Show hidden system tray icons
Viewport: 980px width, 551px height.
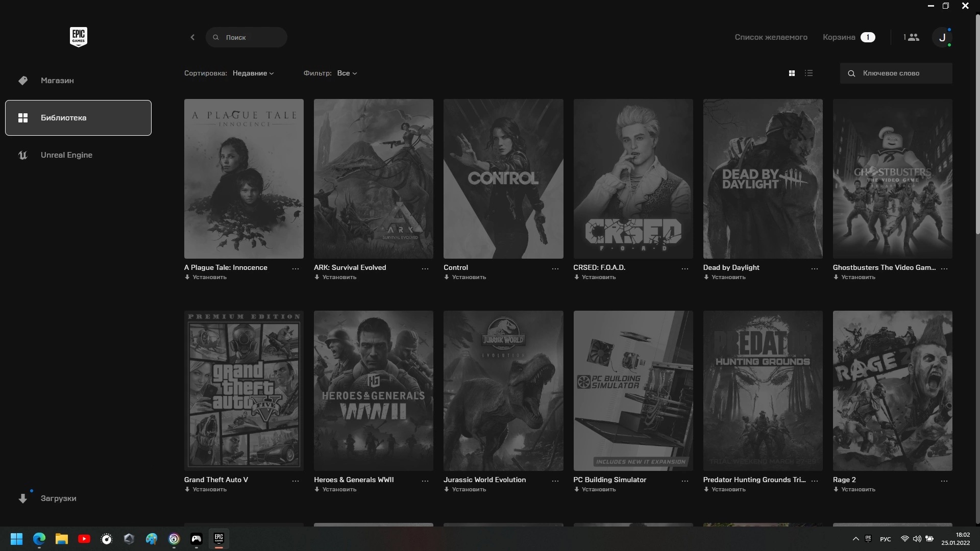point(855,539)
